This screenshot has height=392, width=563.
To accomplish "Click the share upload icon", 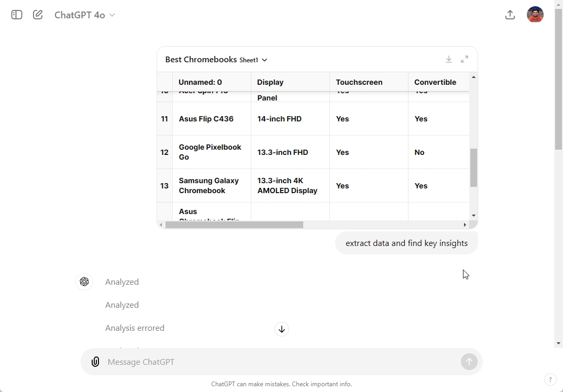I will (x=510, y=15).
